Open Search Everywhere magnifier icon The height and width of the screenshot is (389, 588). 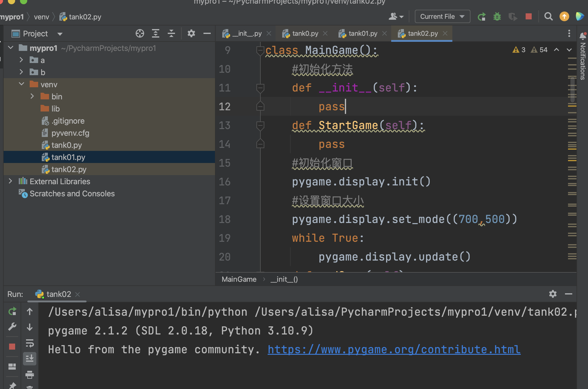click(x=548, y=16)
